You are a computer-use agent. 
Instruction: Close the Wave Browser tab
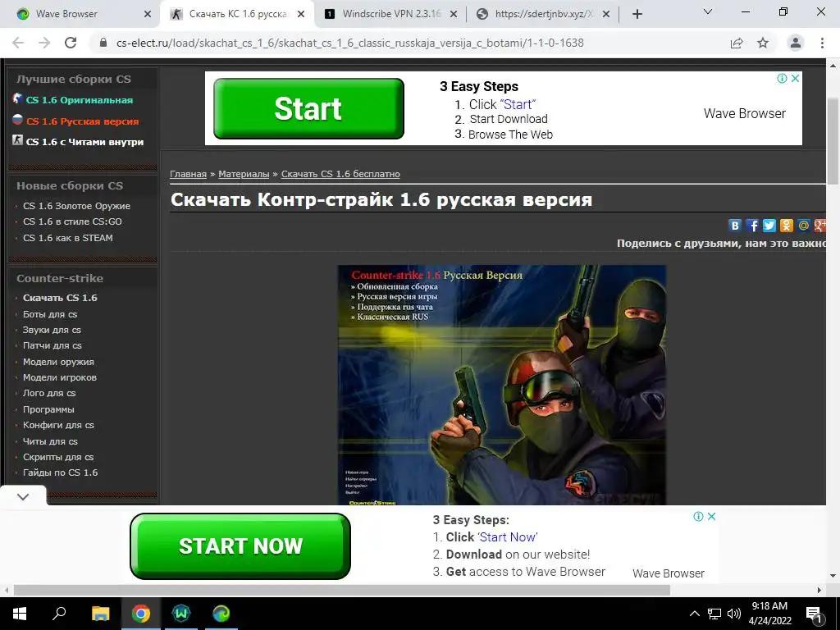point(148,15)
